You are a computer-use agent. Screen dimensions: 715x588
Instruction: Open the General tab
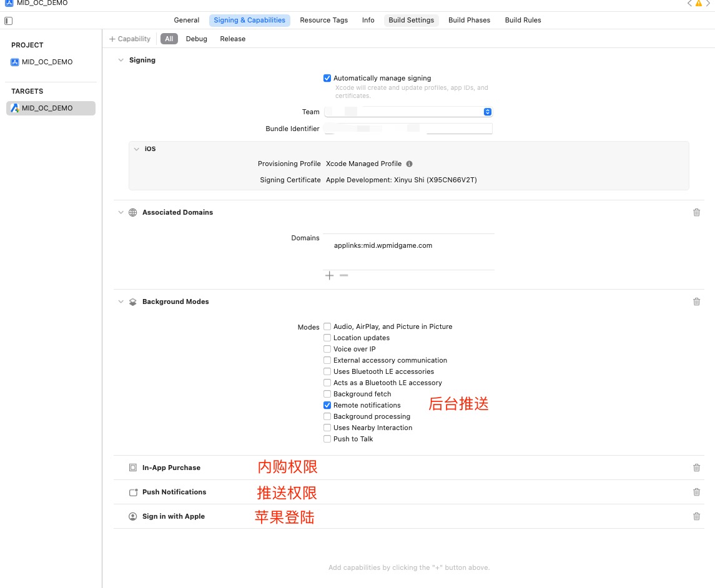pos(187,20)
